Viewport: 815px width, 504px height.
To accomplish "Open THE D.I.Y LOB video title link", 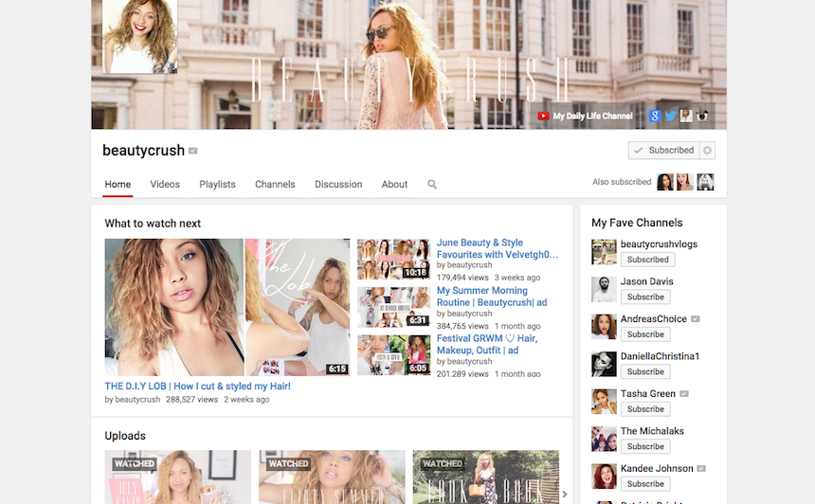I will point(197,387).
